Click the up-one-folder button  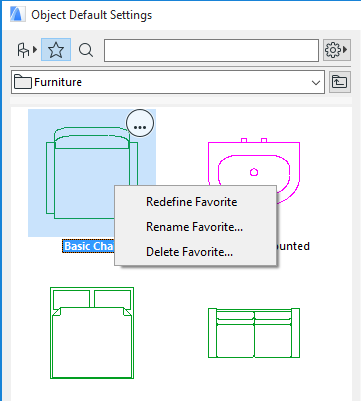click(340, 82)
